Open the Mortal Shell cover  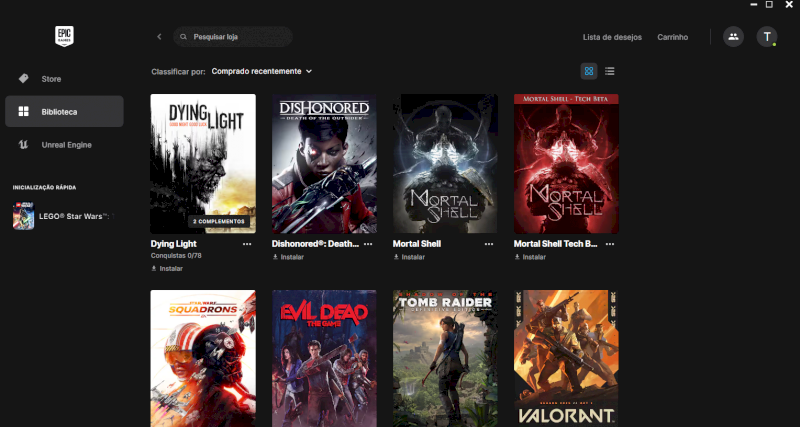445,164
